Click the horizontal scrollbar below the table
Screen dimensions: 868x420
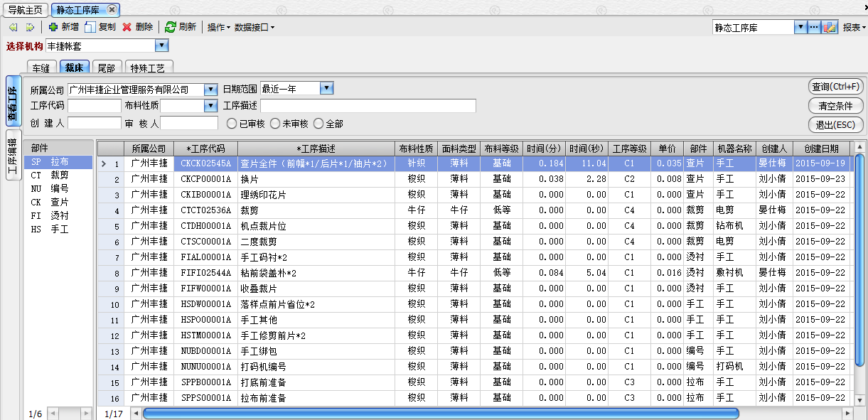441,413
